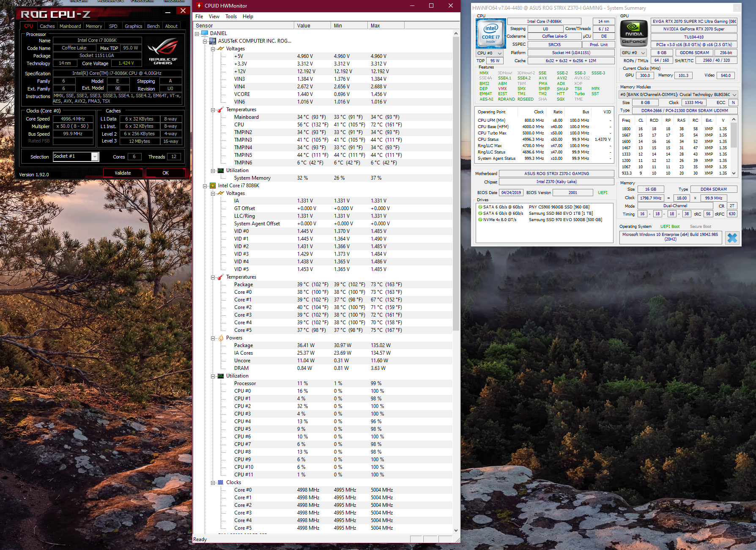
Task: Collapse the DANIEL root node
Action: tap(197, 33)
